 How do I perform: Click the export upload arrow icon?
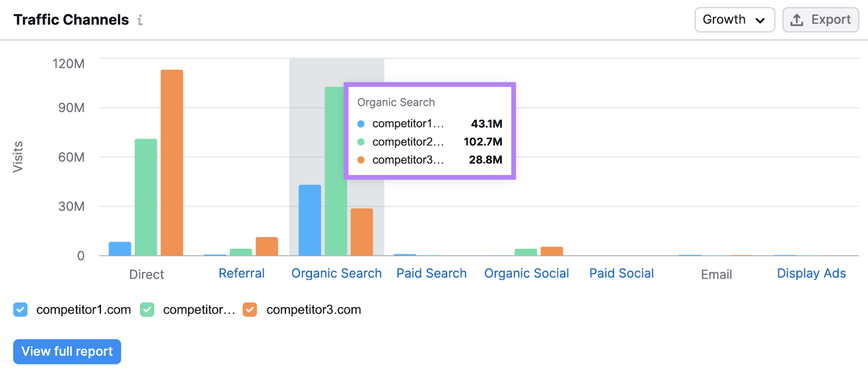pyautogui.click(x=796, y=19)
